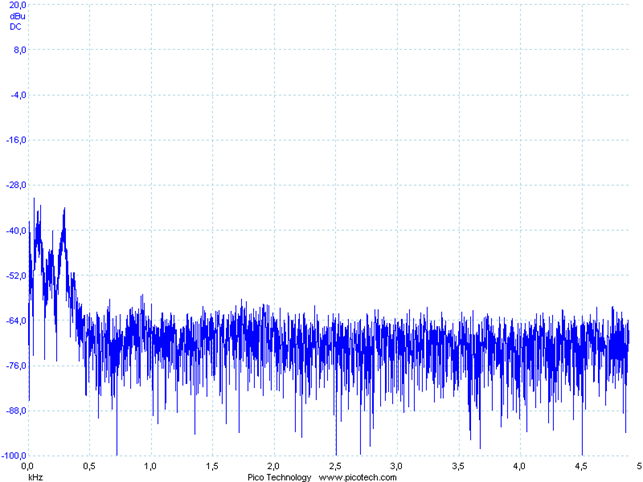
Task: Click the -88,0 amplitude axis value
Action: pyautogui.click(x=16, y=411)
